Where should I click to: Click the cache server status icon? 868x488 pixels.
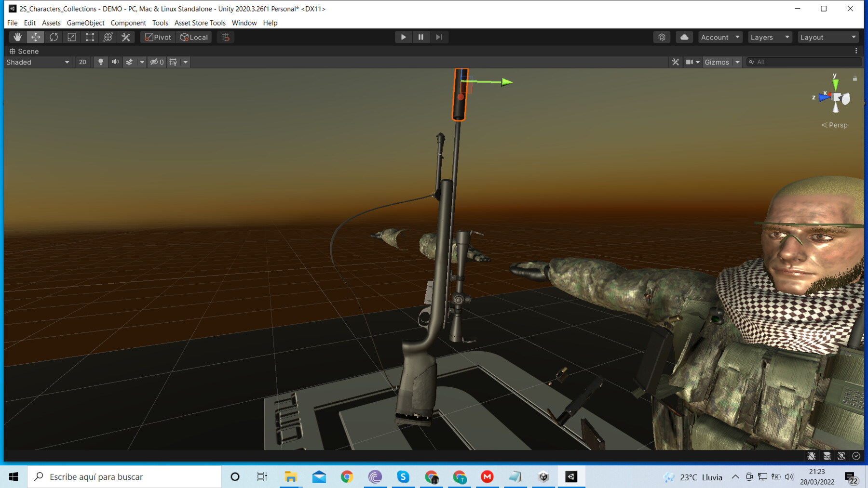click(827, 456)
